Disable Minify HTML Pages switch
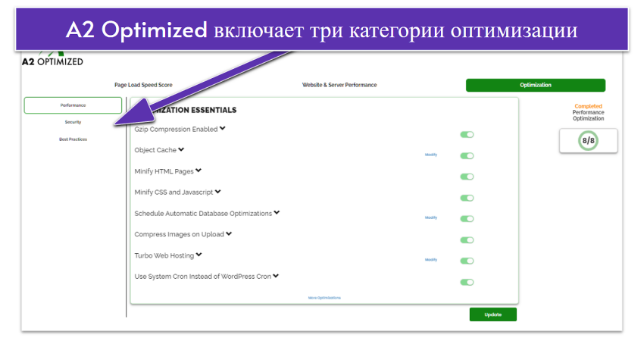This screenshot has height=338, width=644. 467,177
